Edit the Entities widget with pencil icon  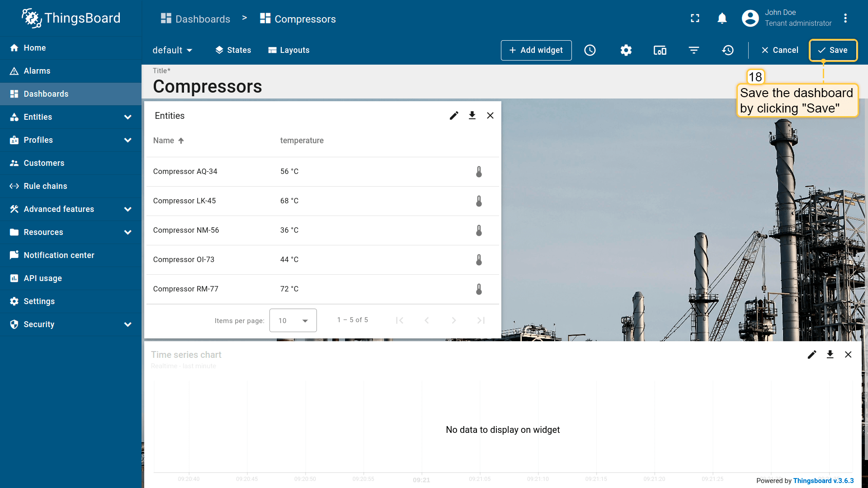[x=454, y=116]
